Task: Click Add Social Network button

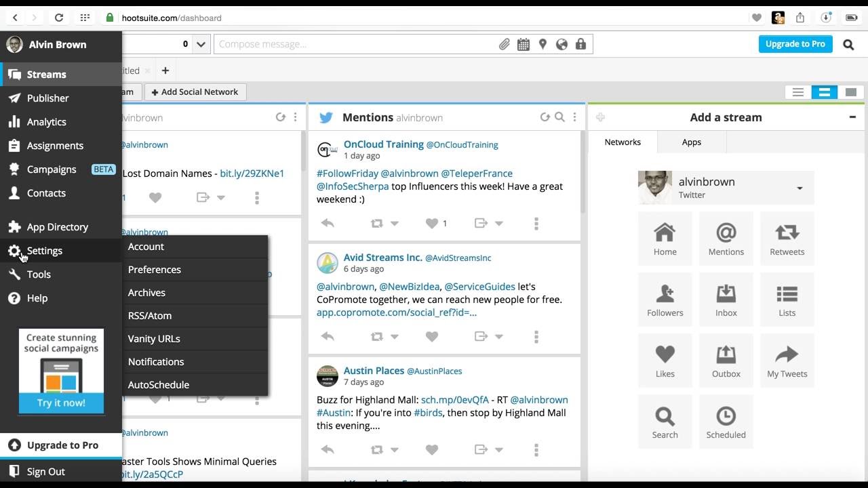Action: tap(195, 92)
